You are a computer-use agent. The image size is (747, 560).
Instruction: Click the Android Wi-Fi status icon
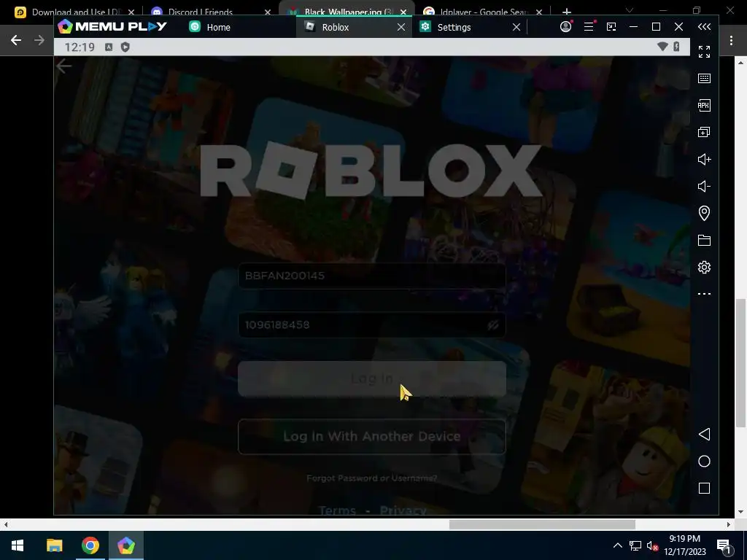(662, 46)
